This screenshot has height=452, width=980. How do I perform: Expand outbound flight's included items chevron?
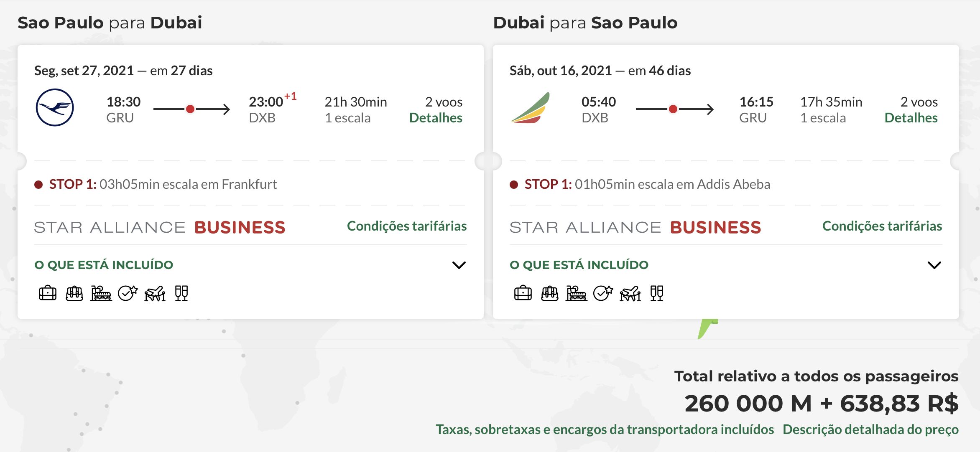(459, 265)
